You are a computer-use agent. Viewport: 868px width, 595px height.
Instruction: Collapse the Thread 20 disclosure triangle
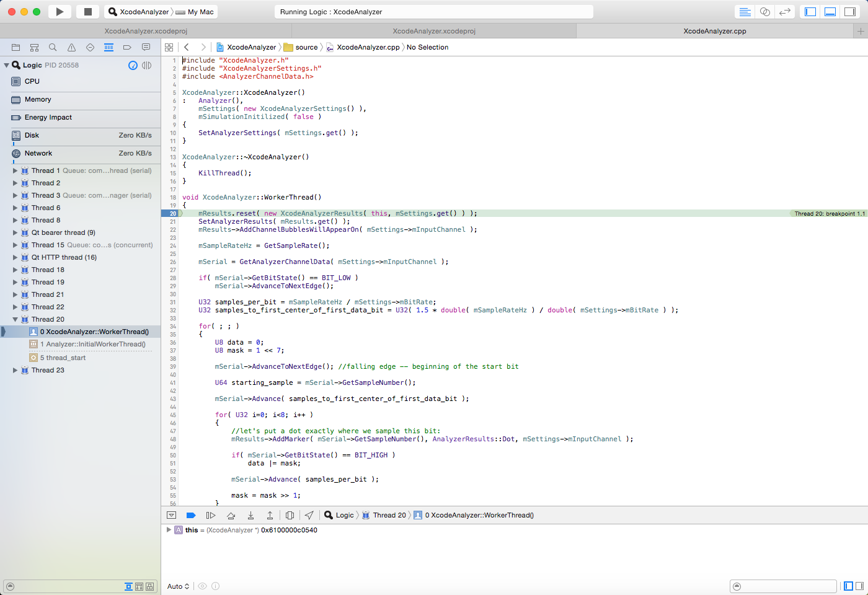(x=15, y=319)
